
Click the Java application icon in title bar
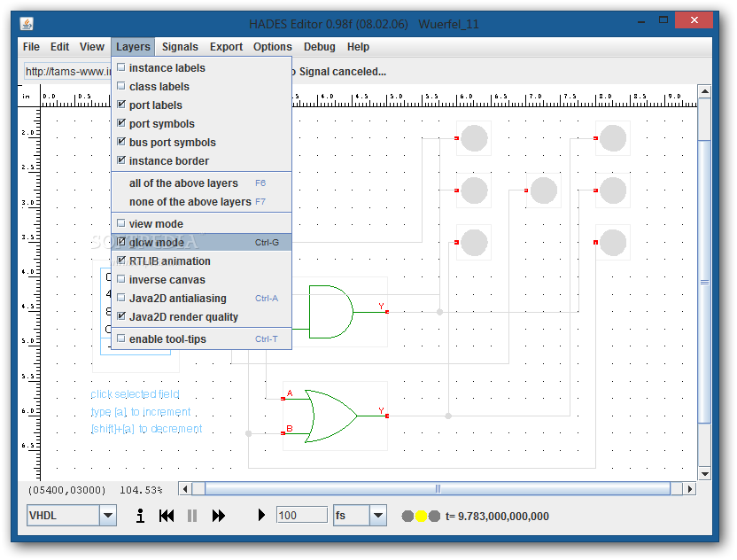(x=27, y=24)
